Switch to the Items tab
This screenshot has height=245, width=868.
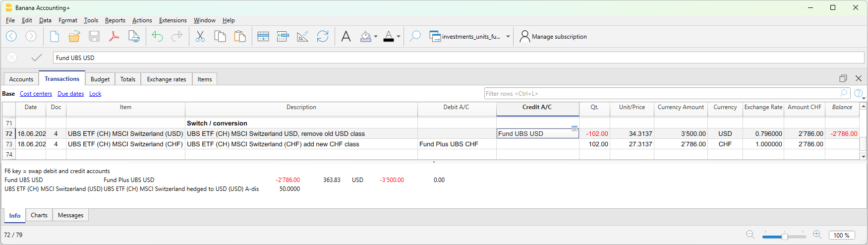tap(205, 79)
